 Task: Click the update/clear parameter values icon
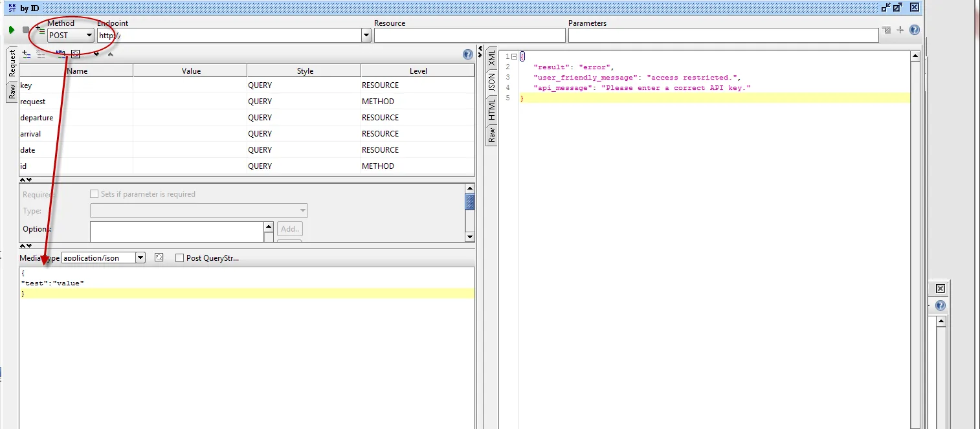click(75, 54)
